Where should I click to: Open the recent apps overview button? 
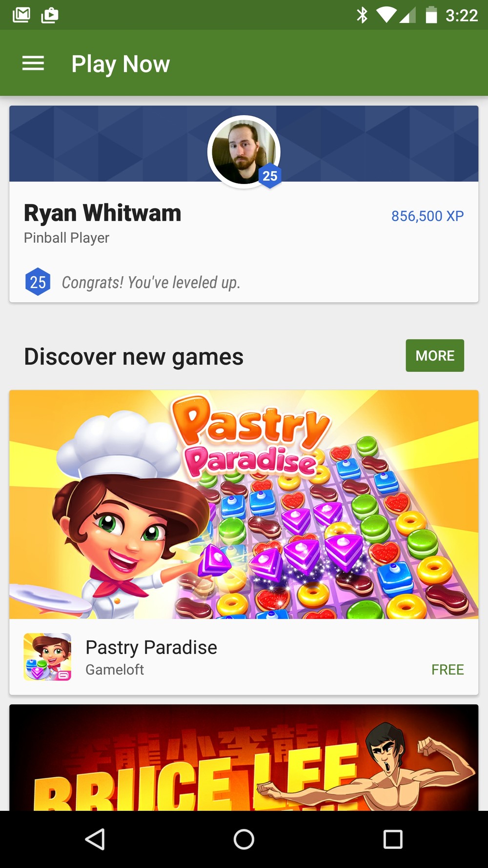click(393, 839)
